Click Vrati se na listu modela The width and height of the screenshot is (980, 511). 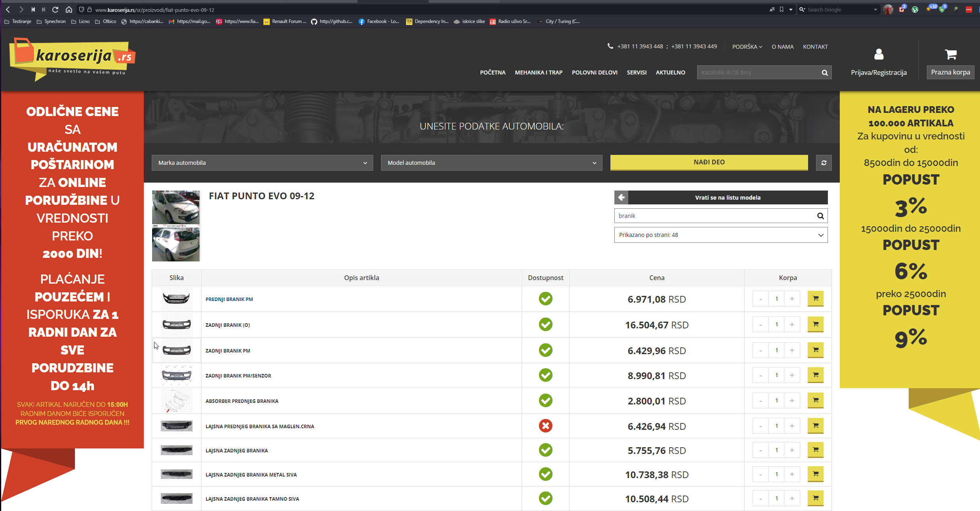(728, 197)
